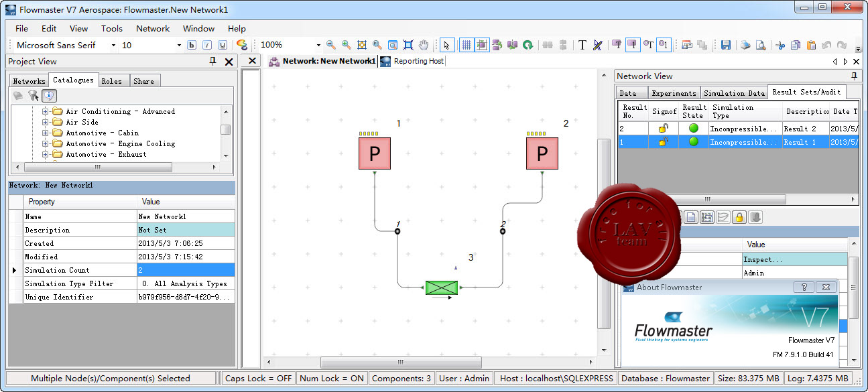Expand Automotive - Cabin folder
The image size is (868, 392).
(46, 133)
